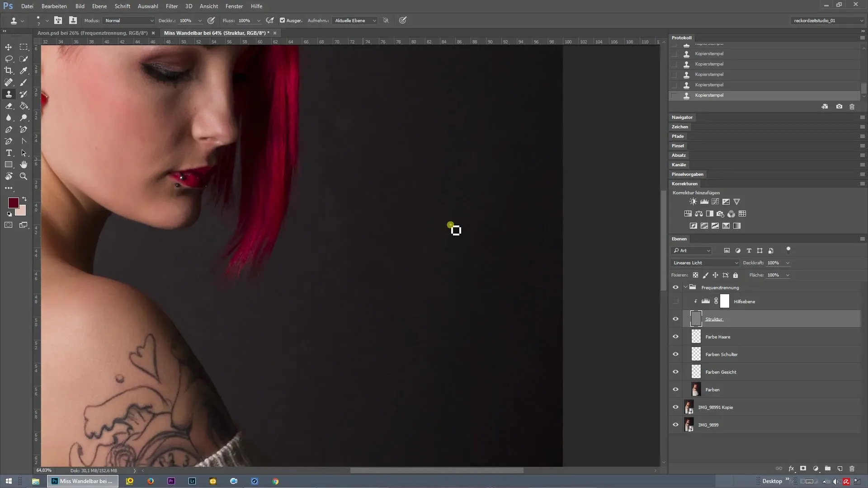Open the Fläche fill dropdown
Image resolution: width=868 pixels, height=488 pixels.
(788, 275)
